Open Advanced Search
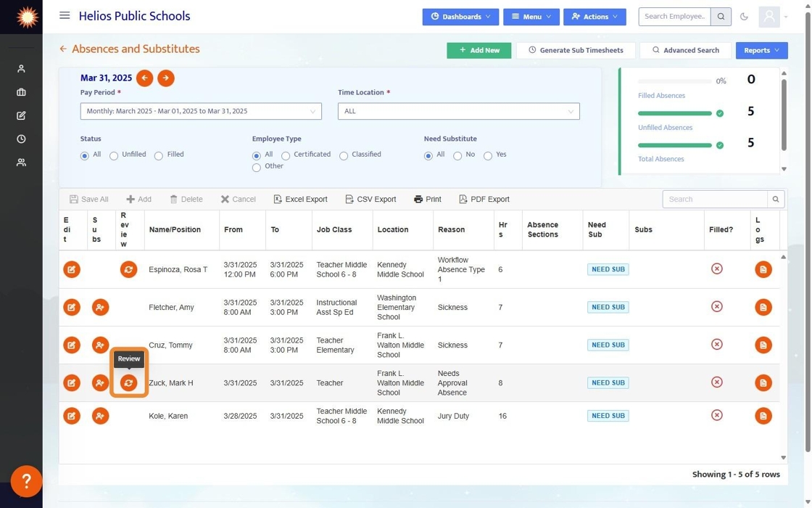 tap(686, 50)
